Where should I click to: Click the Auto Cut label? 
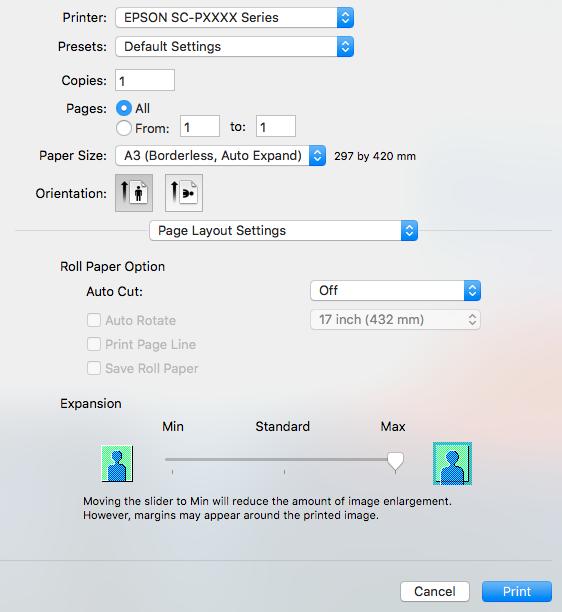click(x=114, y=292)
